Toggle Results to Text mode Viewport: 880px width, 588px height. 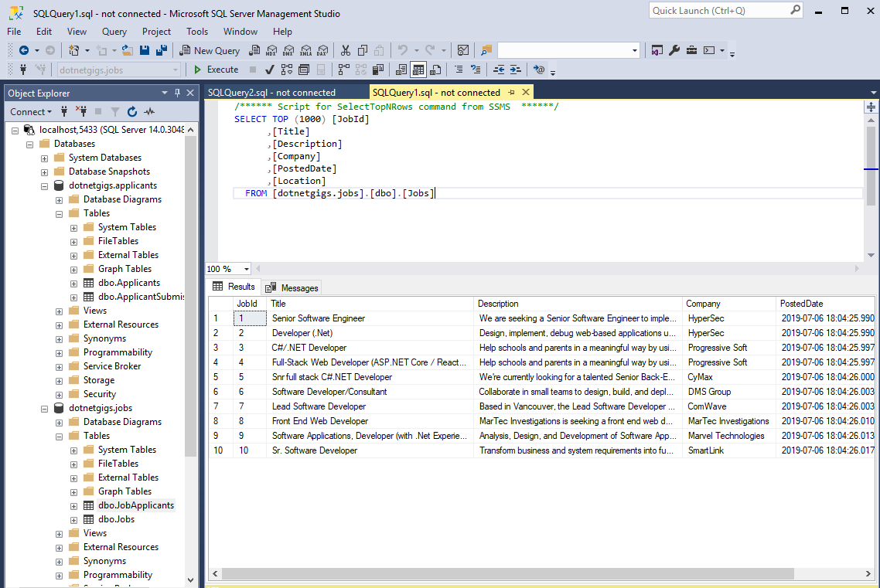401,70
